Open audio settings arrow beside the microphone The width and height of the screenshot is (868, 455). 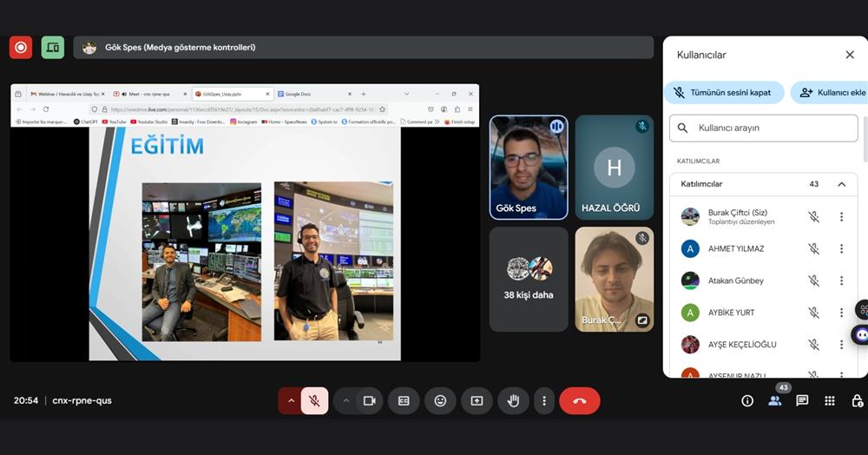coord(291,401)
